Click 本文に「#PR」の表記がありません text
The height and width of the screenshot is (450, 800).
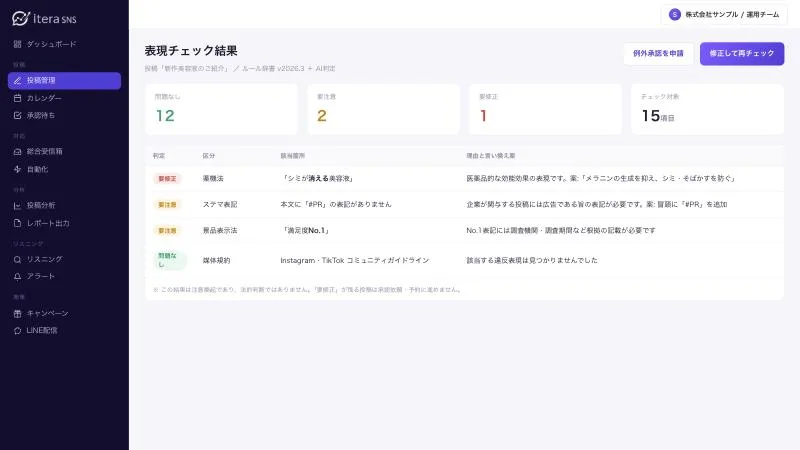336,205
